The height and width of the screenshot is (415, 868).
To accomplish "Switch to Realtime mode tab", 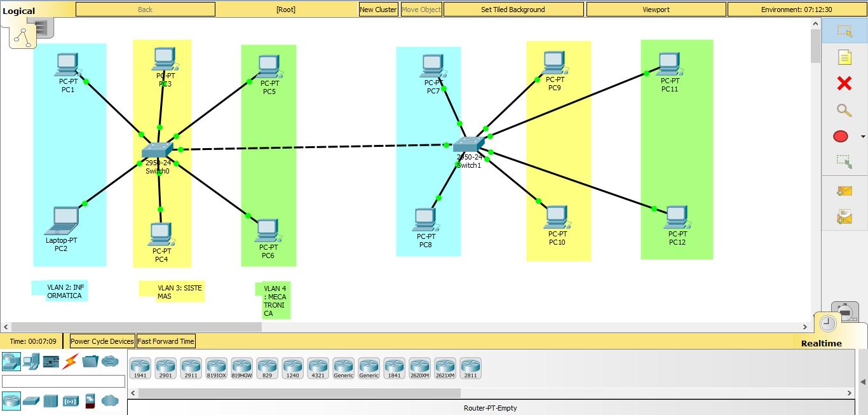I will click(821, 343).
